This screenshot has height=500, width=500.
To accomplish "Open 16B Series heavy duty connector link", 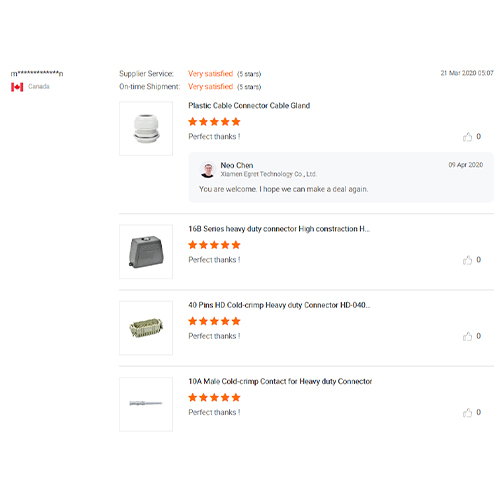I will (279, 229).
